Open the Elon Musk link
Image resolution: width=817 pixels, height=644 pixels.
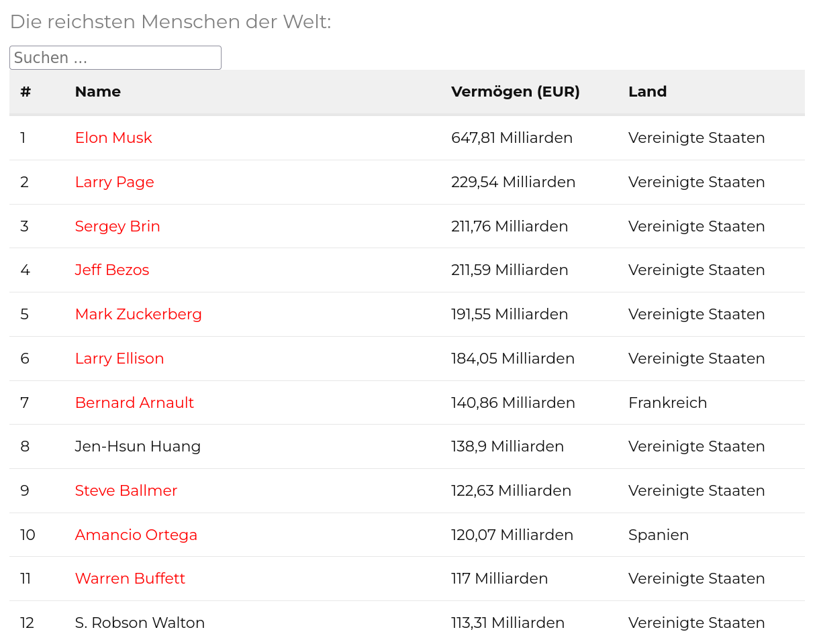[x=113, y=138]
